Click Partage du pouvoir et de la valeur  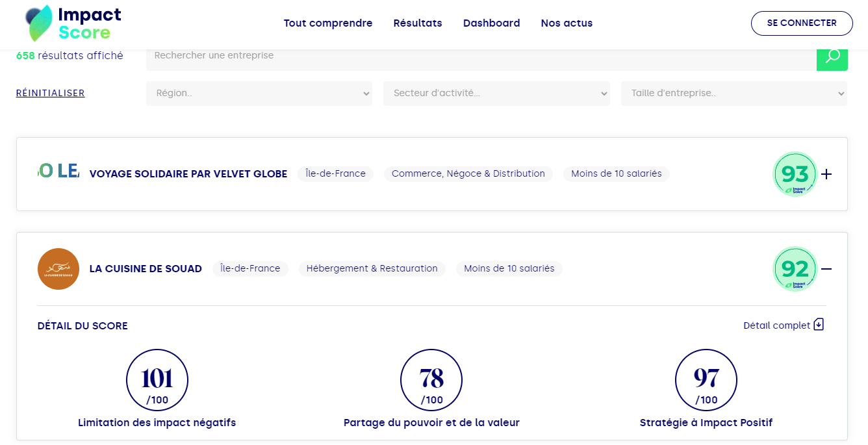tap(431, 423)
